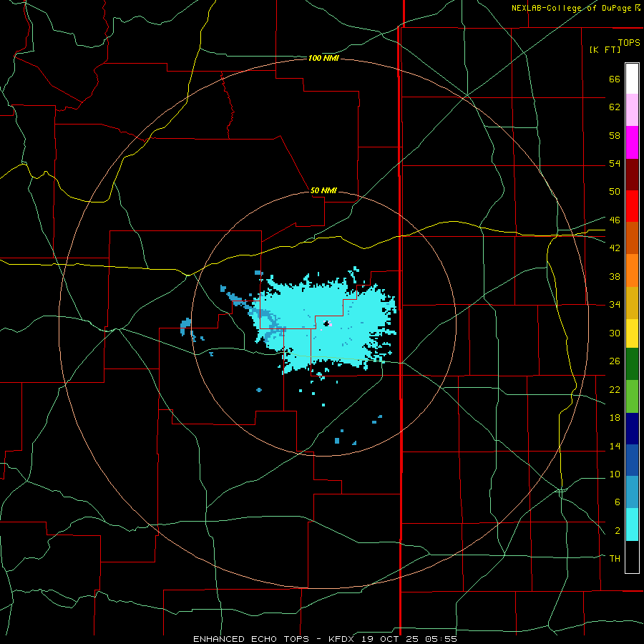
Task: Click the magenta 58 kft legend swatch
Action: pos(632,142)
